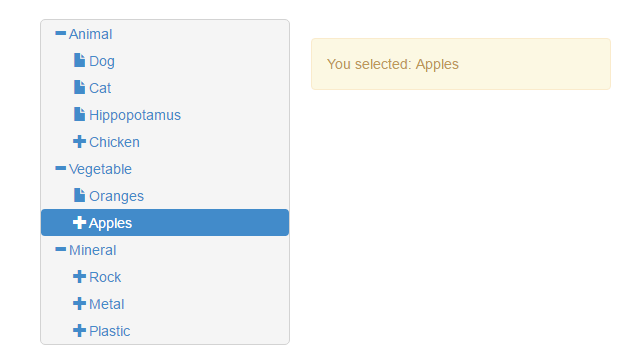Collapse the Animal node via minus icon
Screen dimensions: 638x362
pyautogui.click(x=61, y=33)
